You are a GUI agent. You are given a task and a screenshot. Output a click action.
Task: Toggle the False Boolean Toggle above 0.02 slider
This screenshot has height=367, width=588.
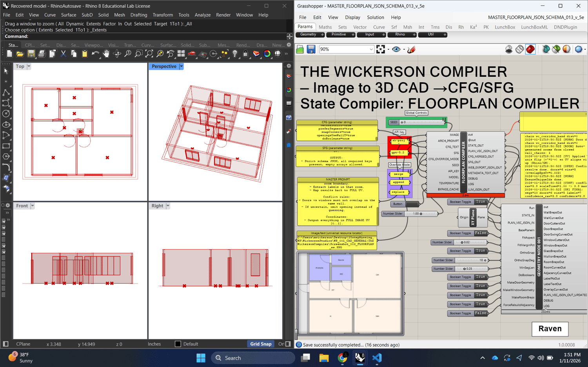tap(468, 233)
